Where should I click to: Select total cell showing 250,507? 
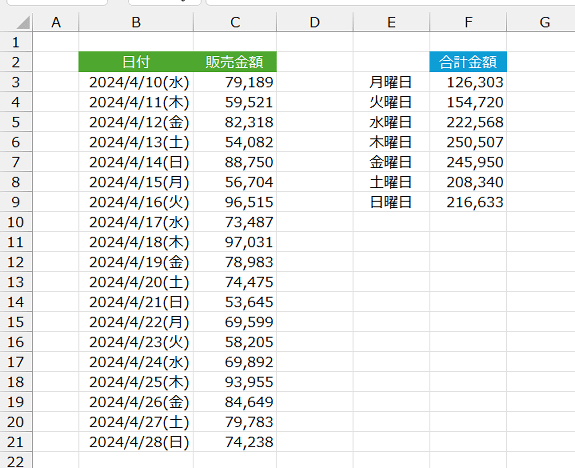point(468,142)
